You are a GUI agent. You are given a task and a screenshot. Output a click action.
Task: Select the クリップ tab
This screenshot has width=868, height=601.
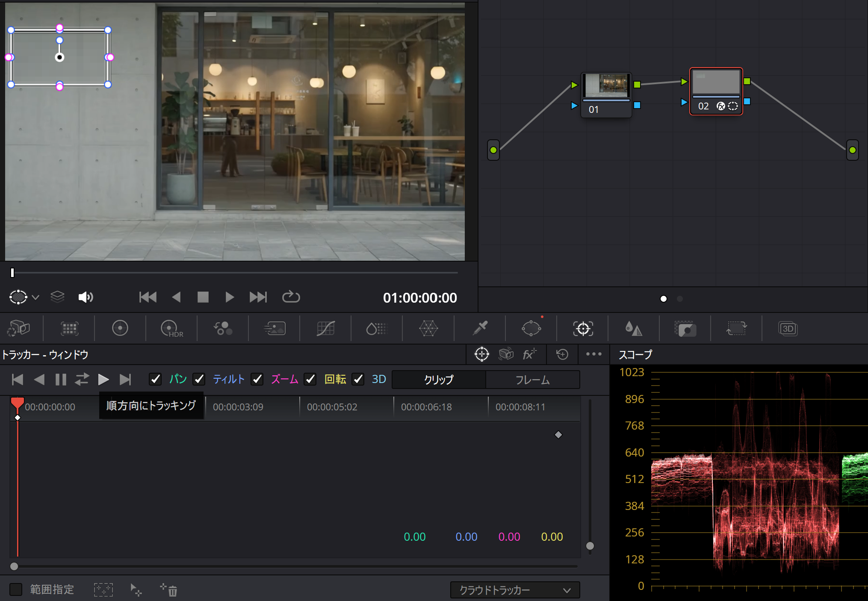tap(439, 380)
